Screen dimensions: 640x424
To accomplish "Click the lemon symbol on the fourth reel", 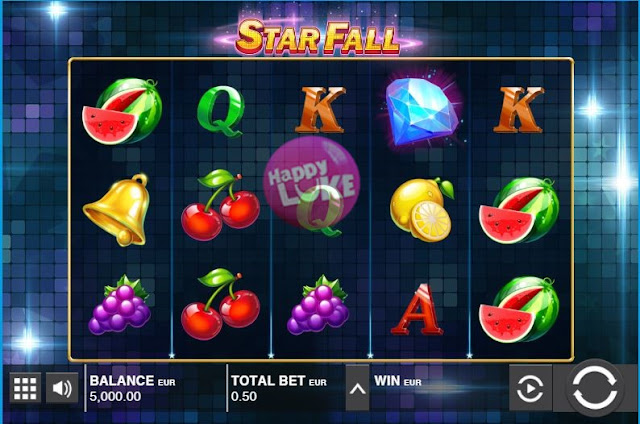I will coord(422,209).
